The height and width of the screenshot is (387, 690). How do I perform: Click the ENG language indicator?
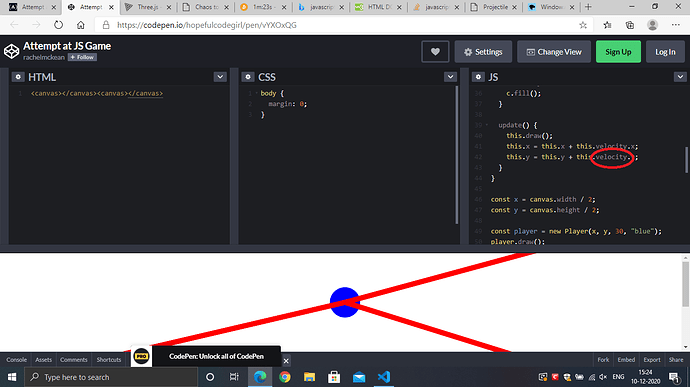pyautogui.click(x=618, y=377)
